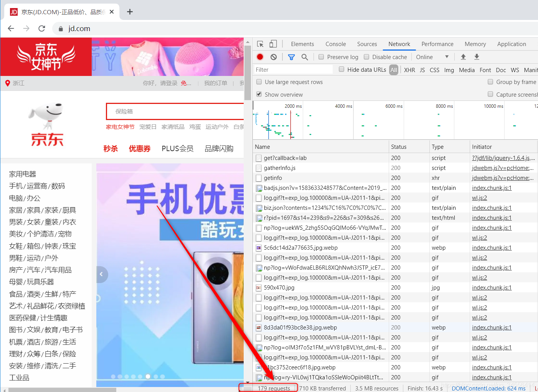Filter requests by CSS
Screen dimensions: 538x392
click(434, 70)
